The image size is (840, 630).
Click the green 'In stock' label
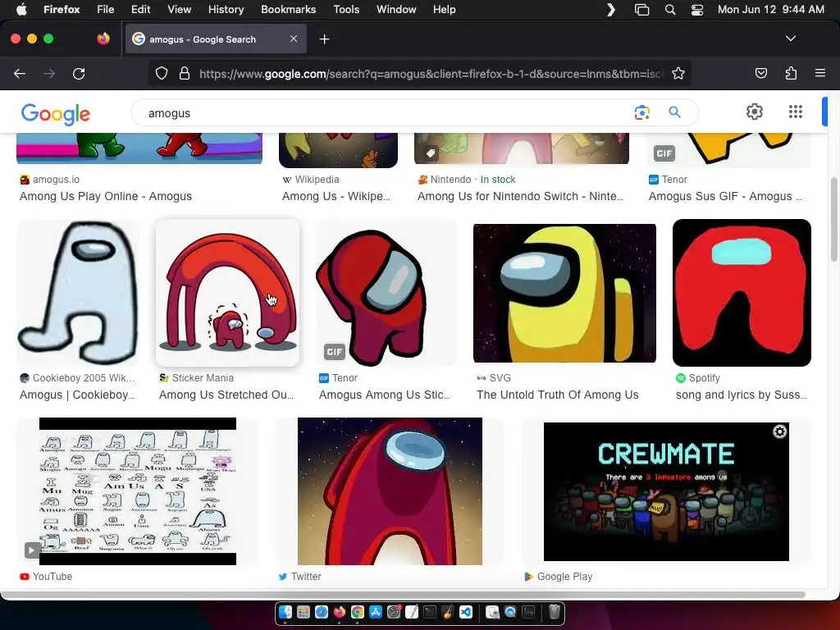[x=498, y=180]
